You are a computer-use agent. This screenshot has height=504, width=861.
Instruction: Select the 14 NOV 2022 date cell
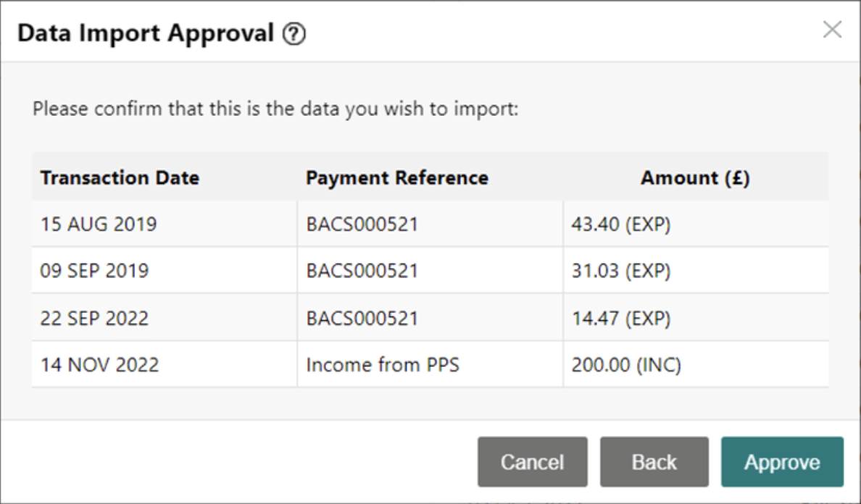coord(165,365)
